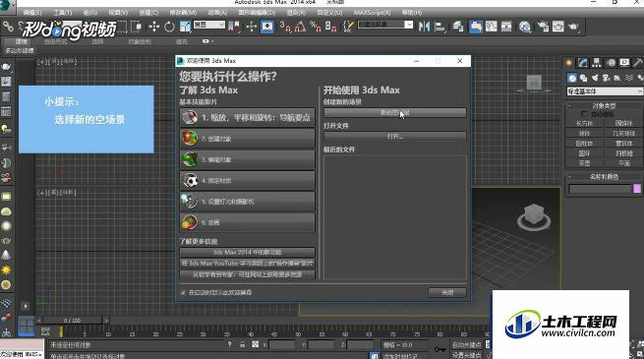Select Cameras category icon in Create panel

(606, 78)
